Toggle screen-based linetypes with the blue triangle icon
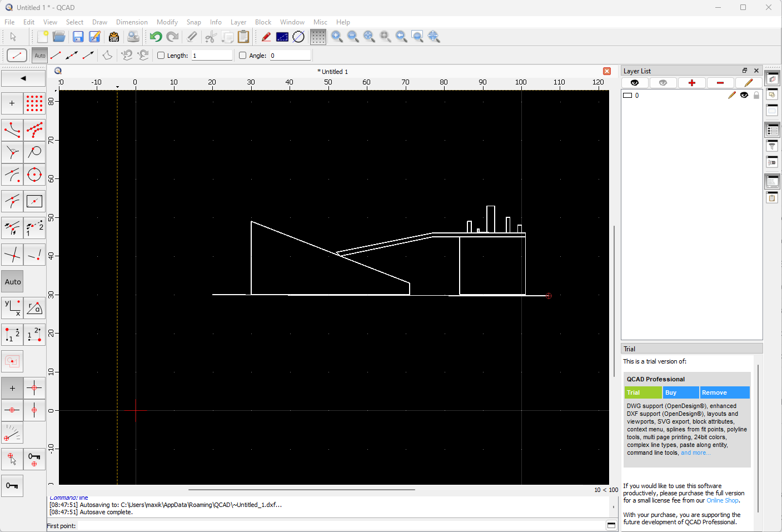Screen dimensions: 782x532 tap(282, 37)
